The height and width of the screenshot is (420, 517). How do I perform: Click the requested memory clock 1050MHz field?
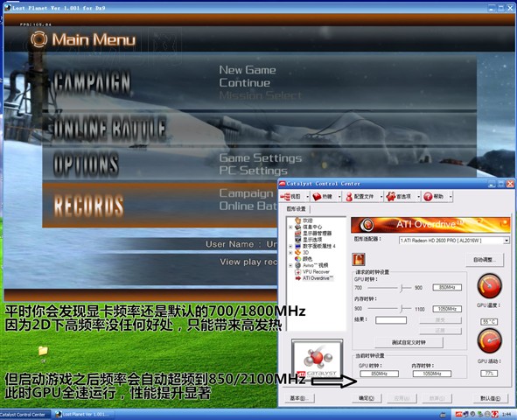(447, 309)
